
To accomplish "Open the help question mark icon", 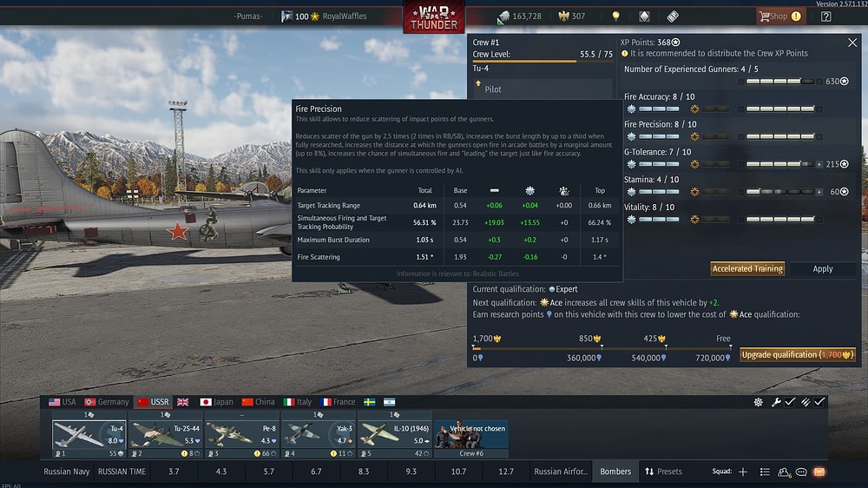I will coord(826,16).
